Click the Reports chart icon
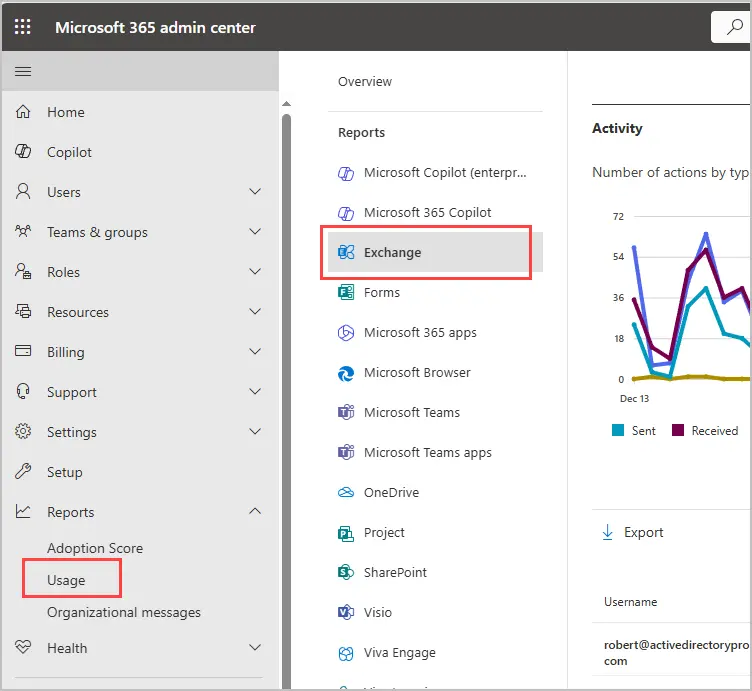Viewport: 752px width, 691px height. coord(23,511)
